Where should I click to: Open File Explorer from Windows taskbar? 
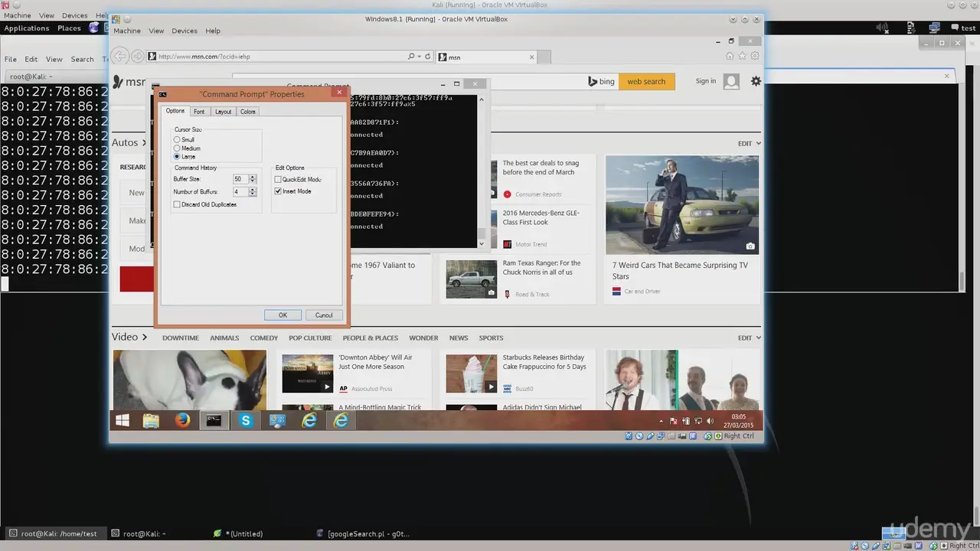coord(151,420)
